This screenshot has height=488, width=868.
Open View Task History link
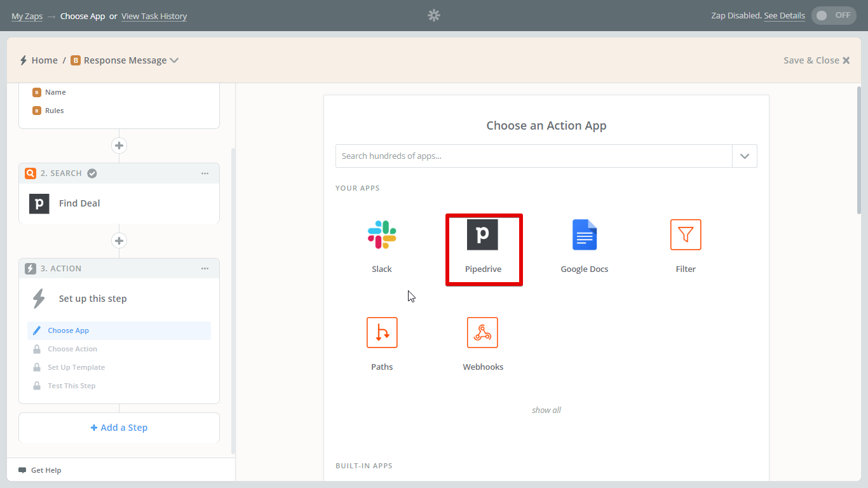tap(154, 16)
